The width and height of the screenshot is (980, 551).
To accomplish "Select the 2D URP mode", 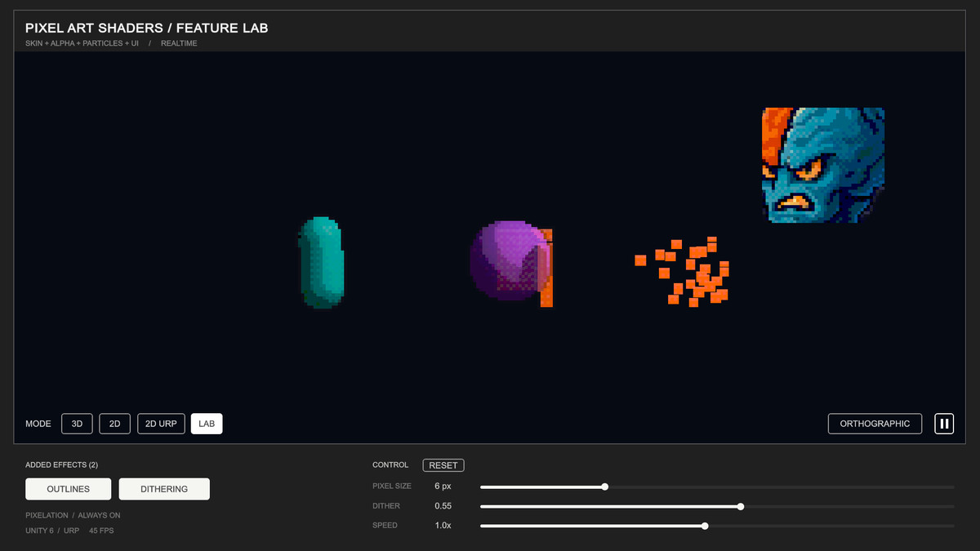I will click(x=161, y=424).
